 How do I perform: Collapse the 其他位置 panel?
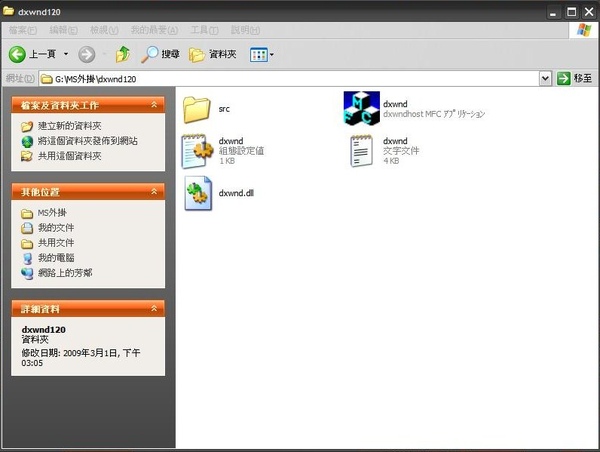click(x=154, y=191)
